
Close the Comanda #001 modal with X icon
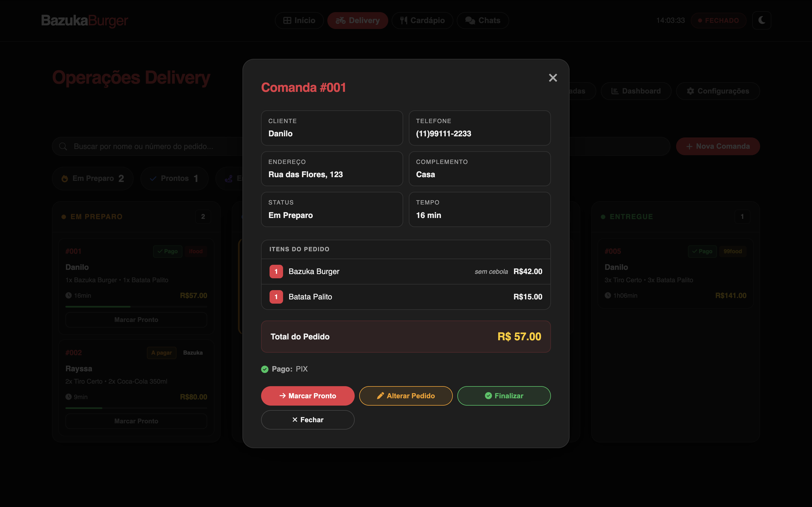(x=553, y=78)
